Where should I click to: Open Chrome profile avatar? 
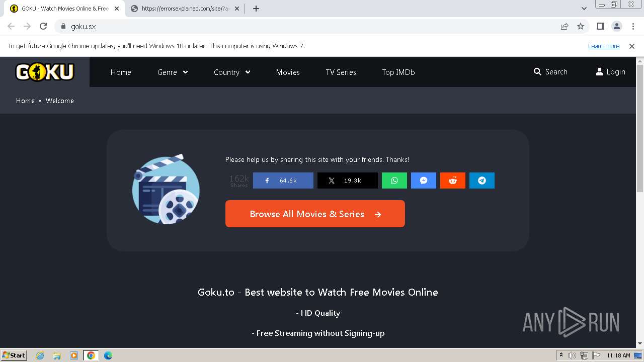tap(617, 27)
